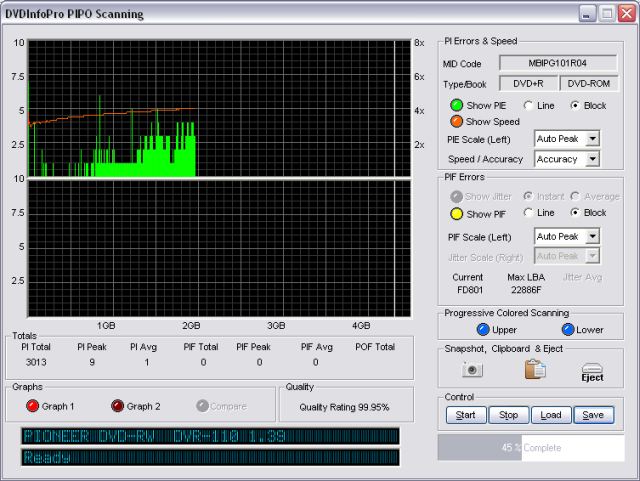Toggle the green Show PIE indicator

coord(456,105)
